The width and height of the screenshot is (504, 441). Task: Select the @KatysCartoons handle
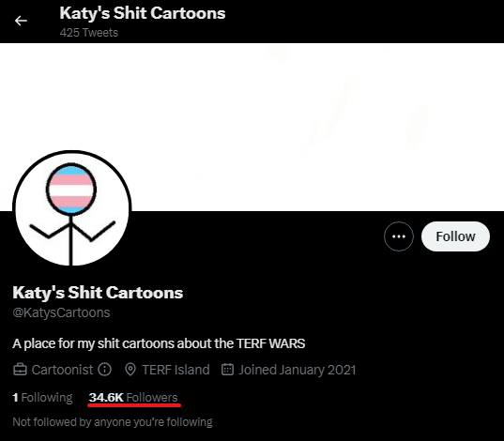61,312
